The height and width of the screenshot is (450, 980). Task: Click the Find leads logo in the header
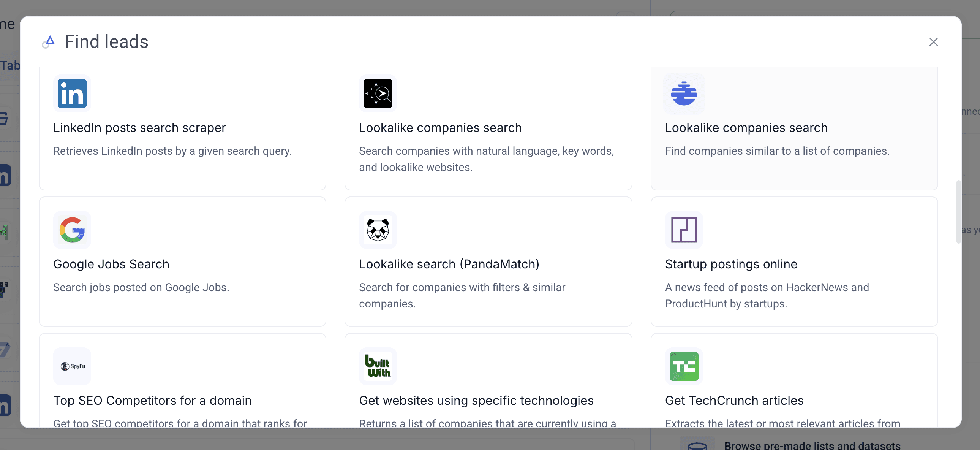[x=49, y=42]
